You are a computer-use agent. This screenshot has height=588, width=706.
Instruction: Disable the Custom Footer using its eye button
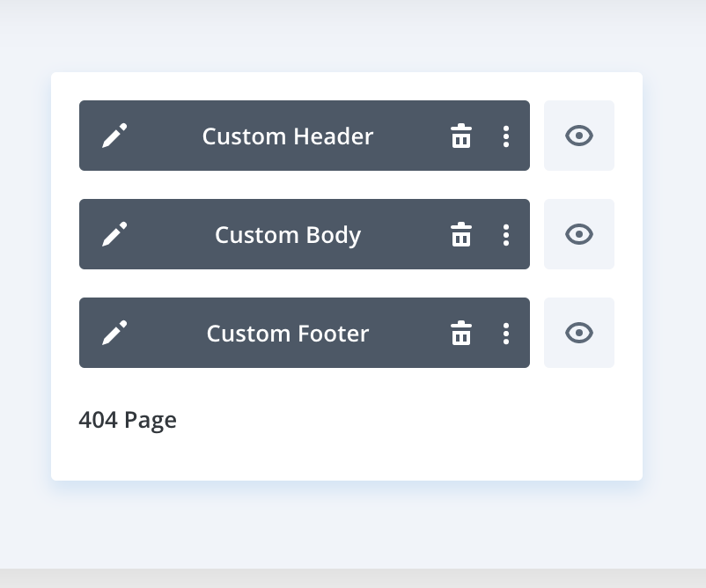click(x=579, y=333)
